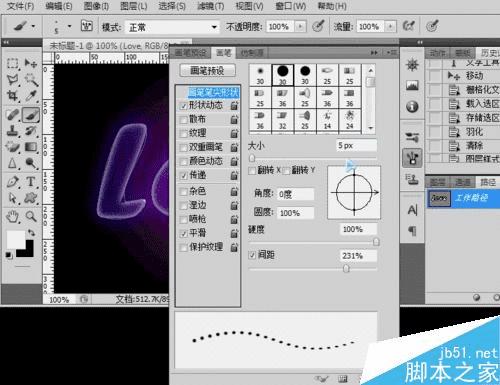Viewport: 500px width, 385px height.
Task: Click the brush size input field
Action: pos(356,146)
